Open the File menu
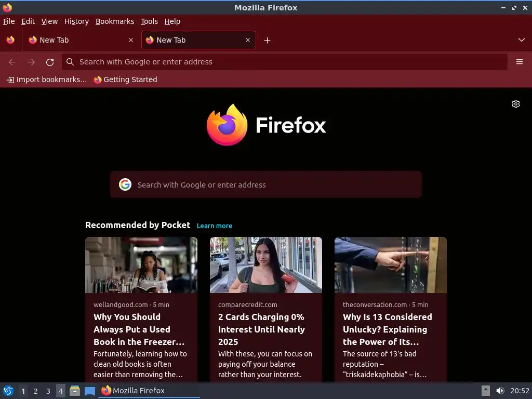Image resolution: width=532 pixels, height=399 pixels. 9,21
